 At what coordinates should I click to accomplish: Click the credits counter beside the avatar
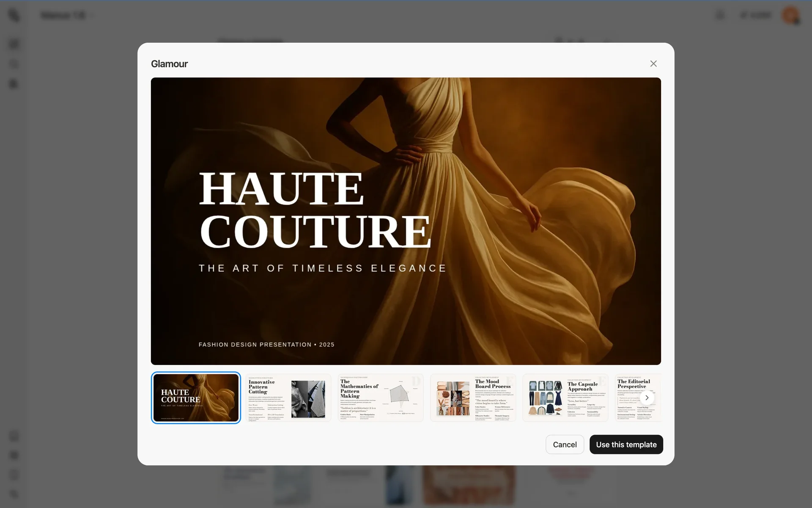click(x=756, y=15)
